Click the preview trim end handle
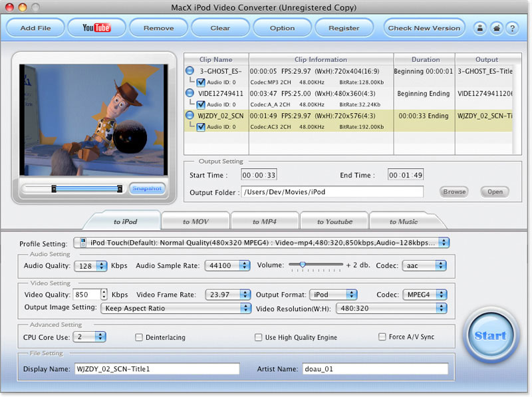This screenshot has width=532, height=397. click(120, 189)
